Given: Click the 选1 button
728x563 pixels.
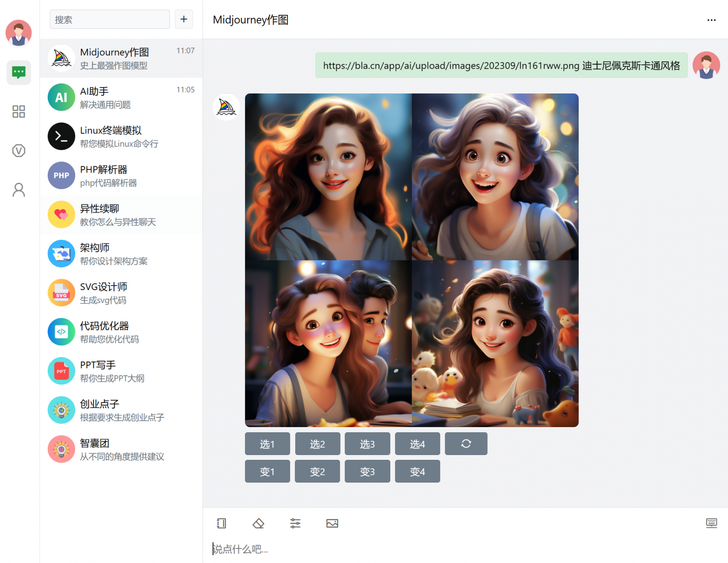Looking at the screenshot, I should coord(267,444).
